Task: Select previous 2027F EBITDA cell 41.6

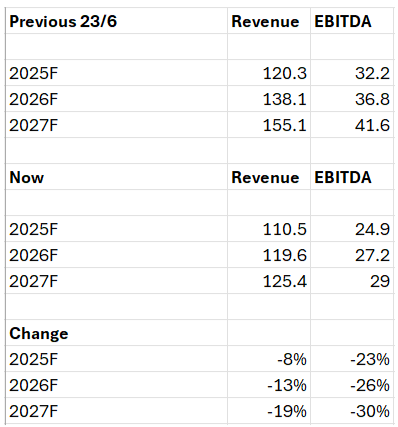Action: 352,125
